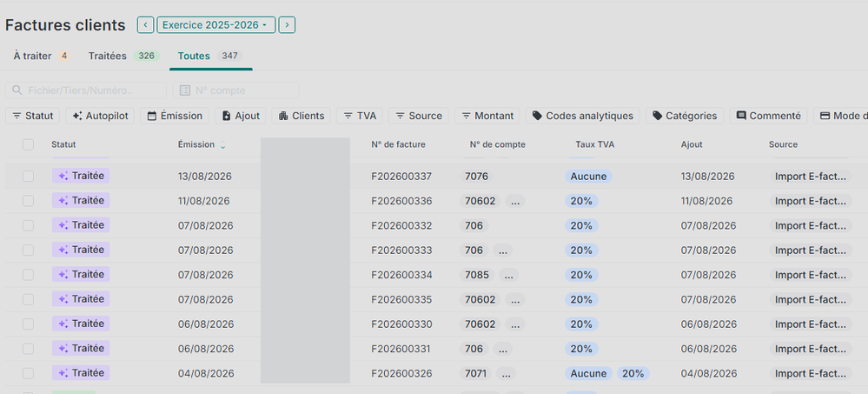
Task: Open the Catégories tag filter
Action: pyautogui.click(x=684, y=116)
